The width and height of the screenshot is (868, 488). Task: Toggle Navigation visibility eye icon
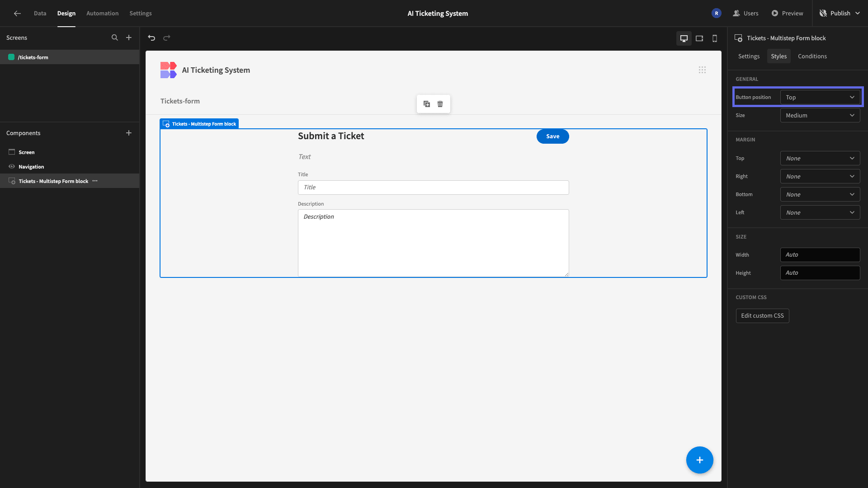click(12, 166)
